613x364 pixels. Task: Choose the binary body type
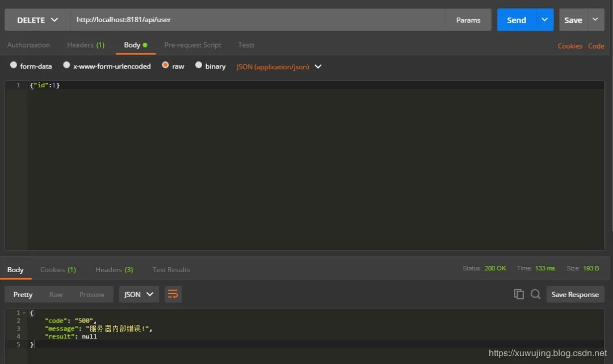(x=199, y=66)
